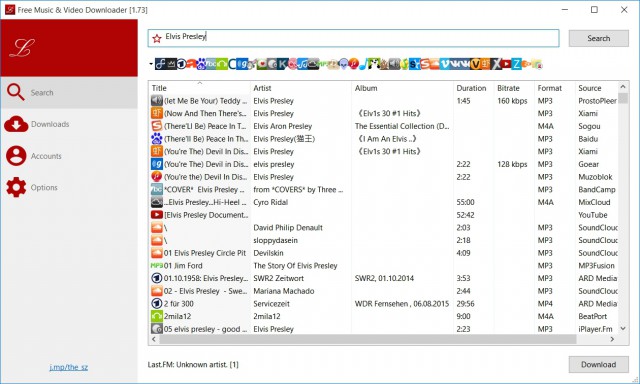Sort results by Album column header
Screen dimensions: 640x384
tap(402, 88)
